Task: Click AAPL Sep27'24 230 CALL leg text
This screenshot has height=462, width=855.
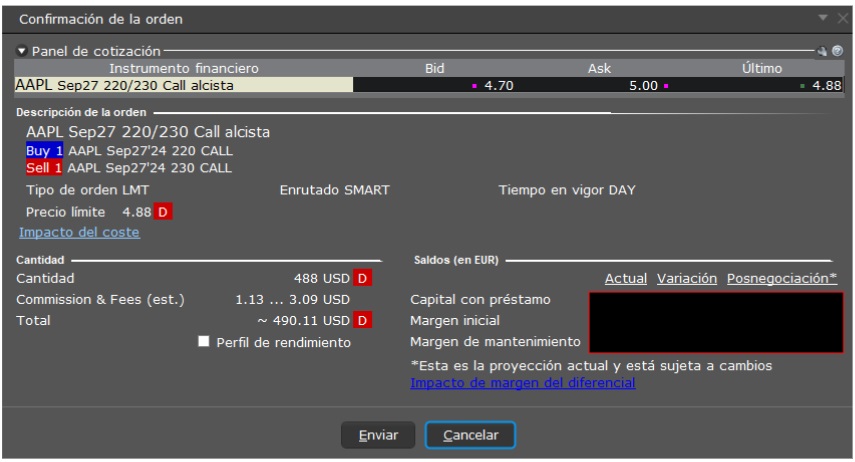Action: [x=149, y=167]
